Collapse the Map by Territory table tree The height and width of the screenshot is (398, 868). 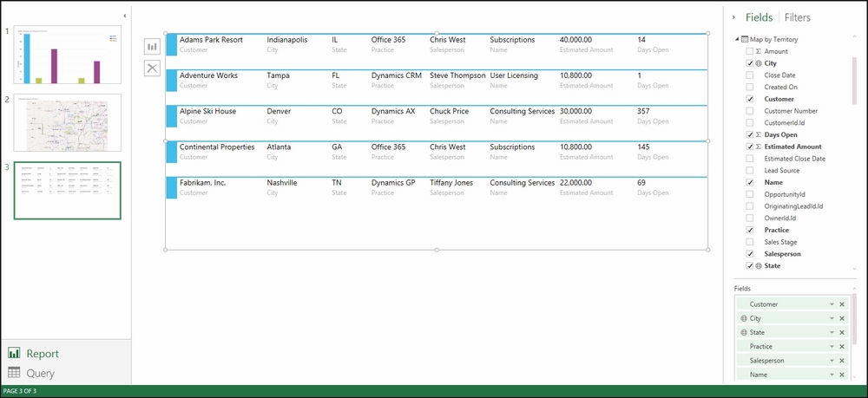(x=737, y=39)
